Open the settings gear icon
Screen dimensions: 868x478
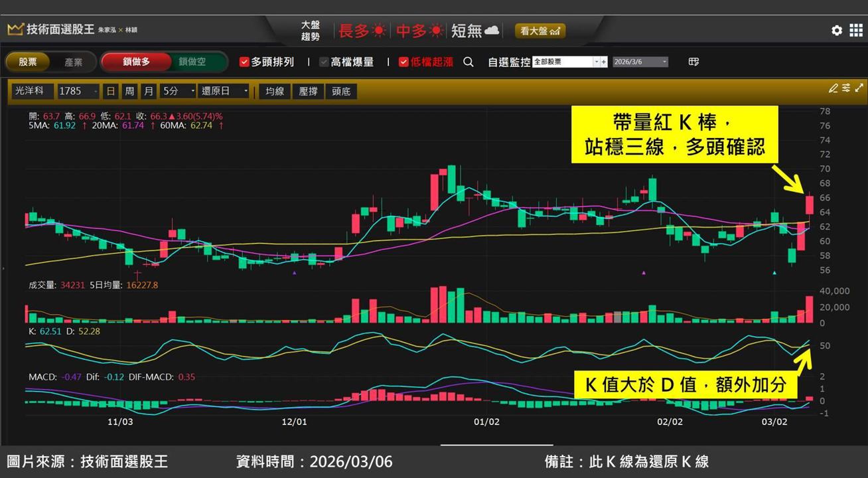tap(837, 31)
